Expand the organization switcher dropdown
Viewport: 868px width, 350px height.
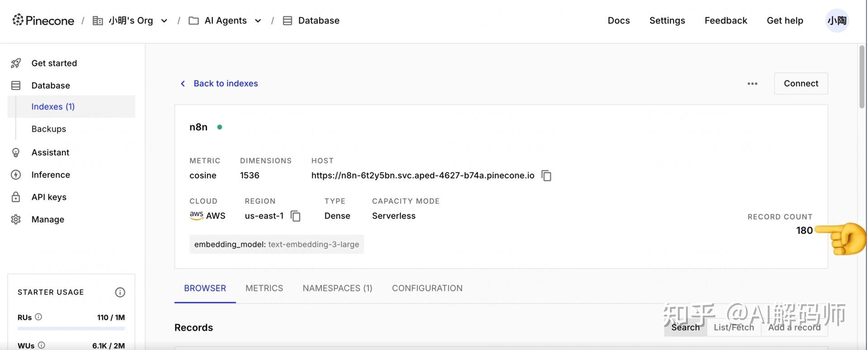tap(164, 21)
